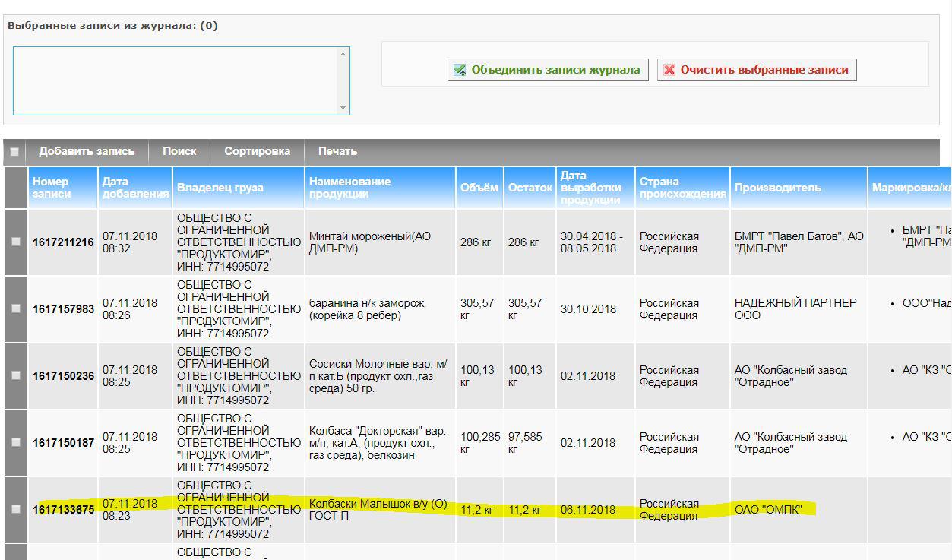This screenshot has height=560, width=952.
Task: Click record number 1617211216
Action: pyautogui.click(x=63, y=242)
